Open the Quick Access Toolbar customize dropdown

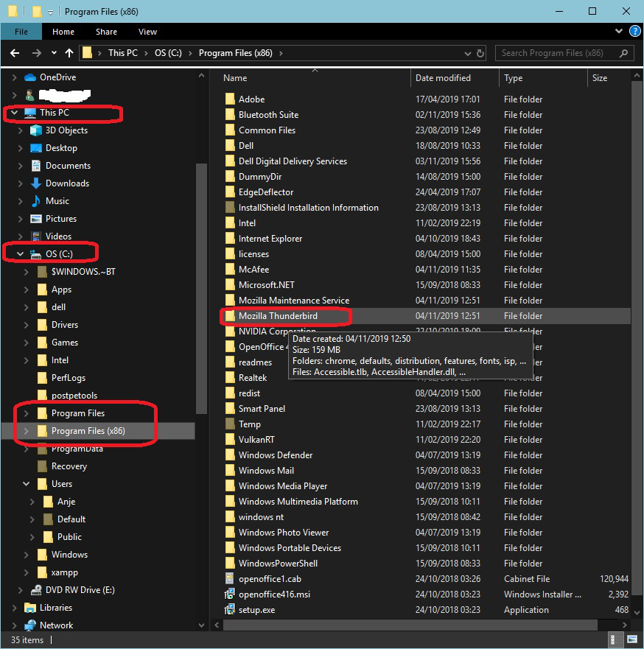coord(50,13)
